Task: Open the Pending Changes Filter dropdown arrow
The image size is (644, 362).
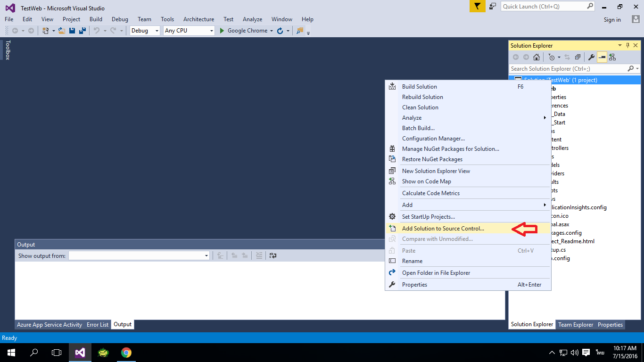Action: pyautogui.click(x=559, y=57)
